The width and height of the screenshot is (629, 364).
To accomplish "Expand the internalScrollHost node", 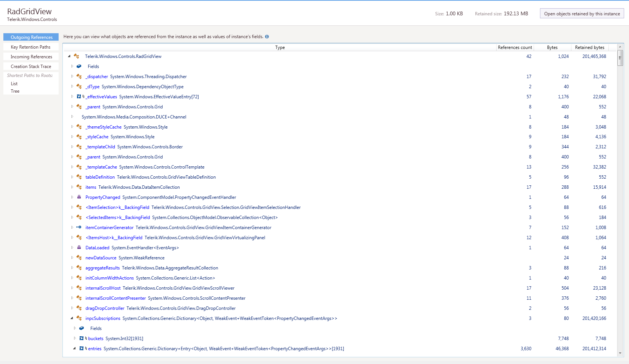I will pos(72,288).
